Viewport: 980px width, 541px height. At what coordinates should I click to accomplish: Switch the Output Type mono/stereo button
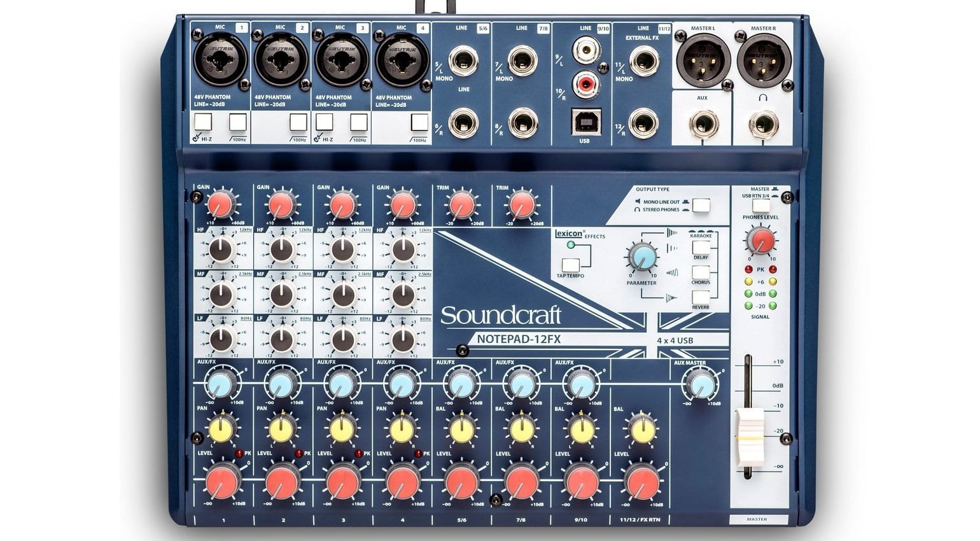tap(701, 205)
